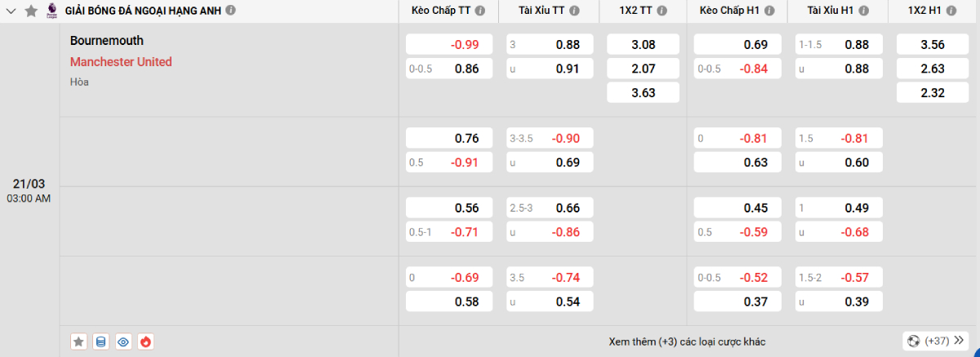Expand Xem thêm (+3) các loại cược khác
Screen dimensions: 980x357
pyautogui.click(x=687, y=341)
